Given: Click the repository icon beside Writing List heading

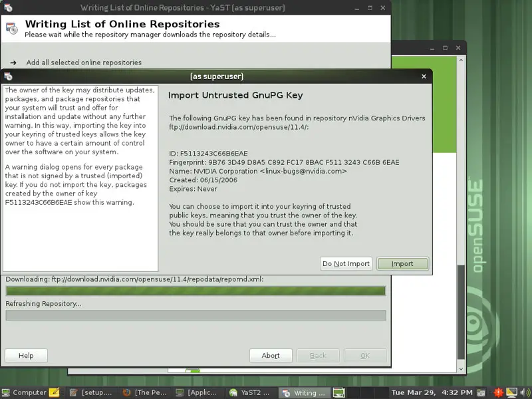Looking at the screenshot, I should click(12, 29).
